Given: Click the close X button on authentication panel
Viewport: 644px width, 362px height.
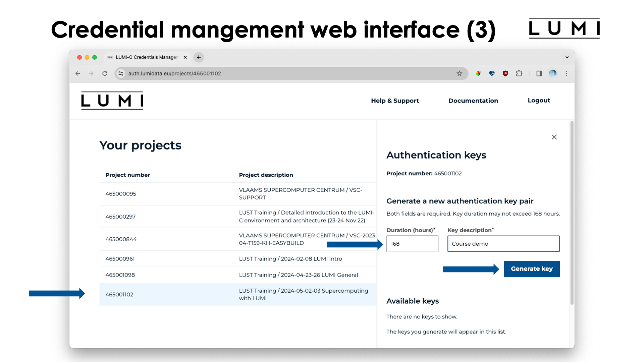Looking at the screenshot, I should 554,137.
